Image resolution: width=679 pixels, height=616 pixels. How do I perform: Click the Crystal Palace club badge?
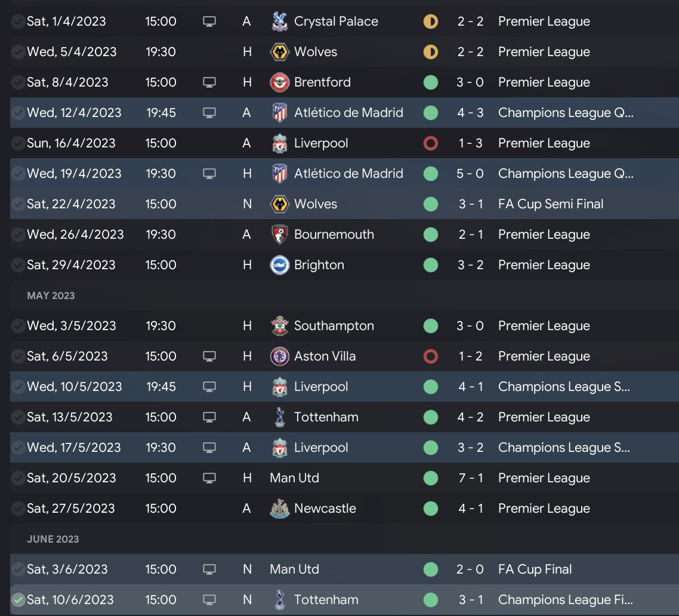click(279, 21)
